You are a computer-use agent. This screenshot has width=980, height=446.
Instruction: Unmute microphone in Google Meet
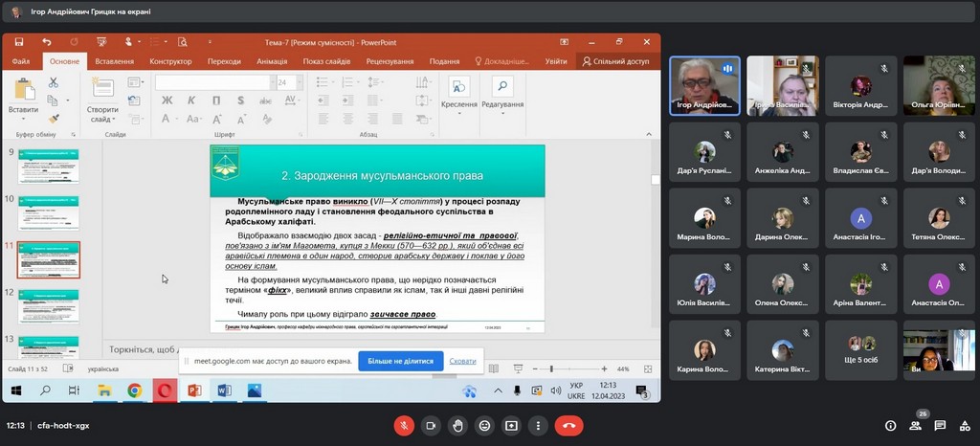point(404,426)
